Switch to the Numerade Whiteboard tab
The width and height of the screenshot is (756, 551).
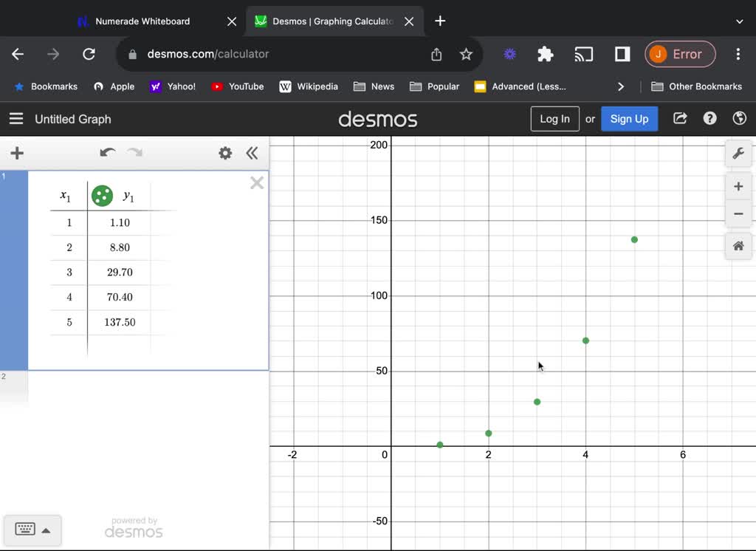(x=140, y=21)
